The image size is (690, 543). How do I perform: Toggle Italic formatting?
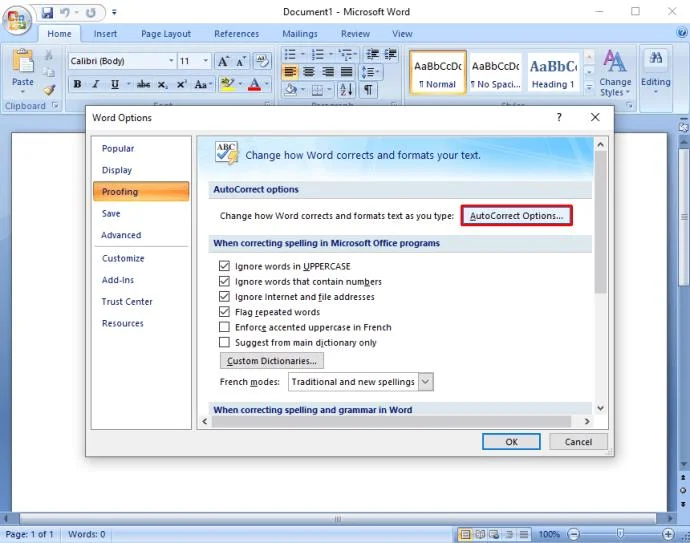pos(96,84)
